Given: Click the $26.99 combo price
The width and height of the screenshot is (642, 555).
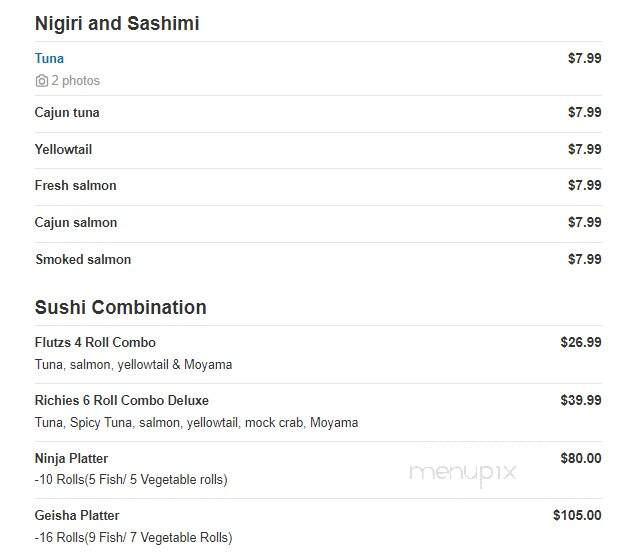Looking at the screenshot, I should 581,342.
